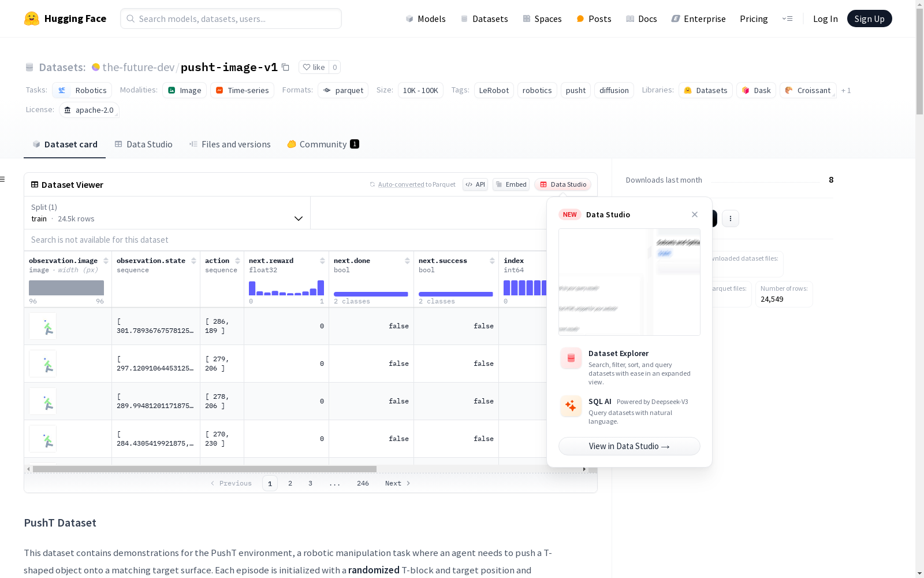Open the apache-2.0 license tag
The width and height of the screenshot is (924, 578).
click(89, 110)
